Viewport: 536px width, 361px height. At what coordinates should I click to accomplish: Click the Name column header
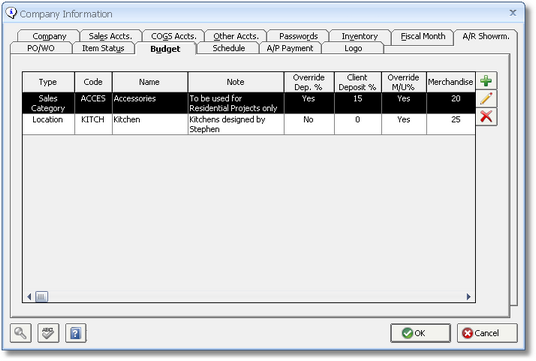pyautogui.click(x=149, y=82)
